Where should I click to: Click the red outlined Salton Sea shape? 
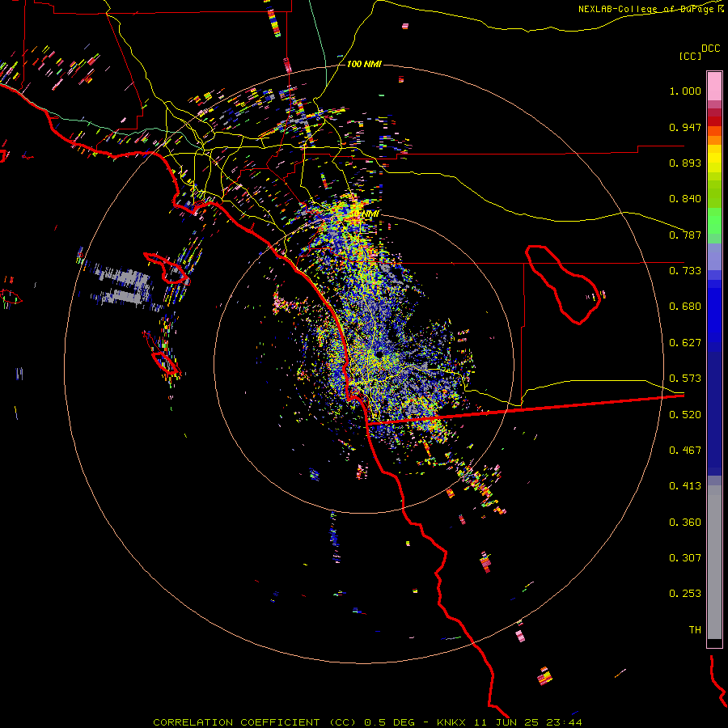pos(563,285)
